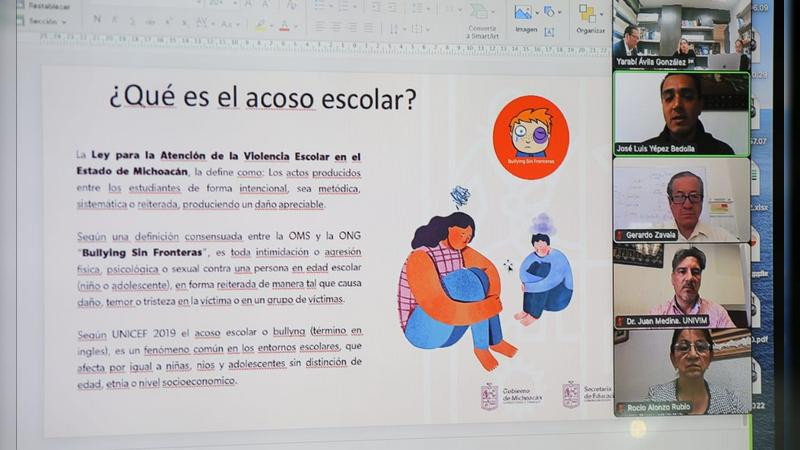The image size is (800, 450).
Task: Toggle italic (K) formatting
Action: 115,20
